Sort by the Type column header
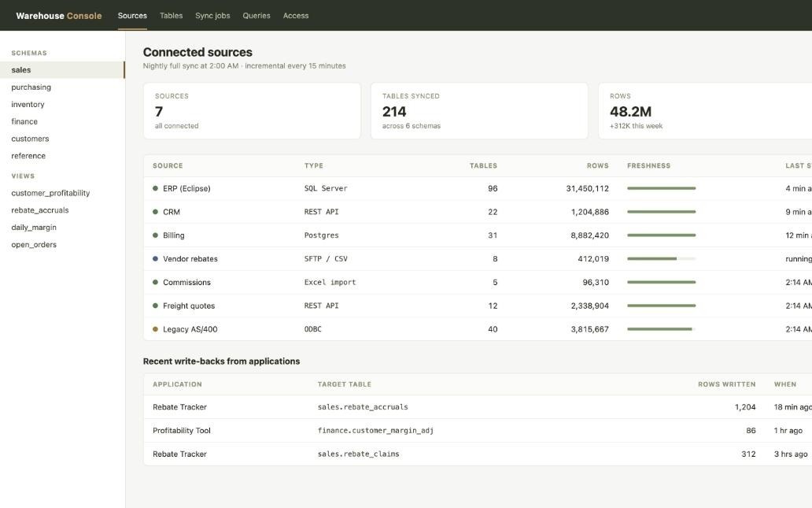Screen dimensions: 812x508 pos(313,165)
